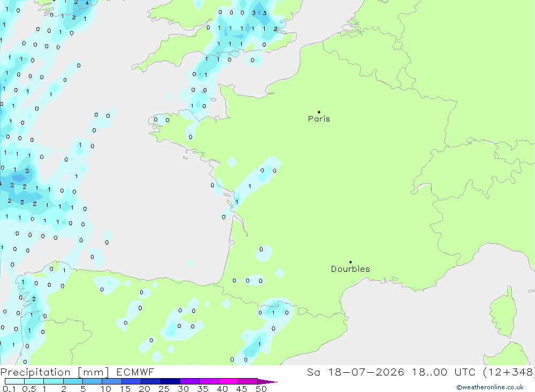Click the ECMWF model name
This screenshot has width=535, height=392.
[x=135, y=372]
